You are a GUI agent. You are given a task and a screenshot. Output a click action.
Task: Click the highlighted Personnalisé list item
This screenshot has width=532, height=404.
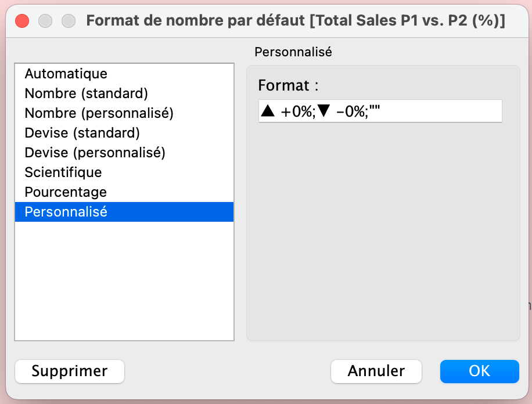[66, 212]
